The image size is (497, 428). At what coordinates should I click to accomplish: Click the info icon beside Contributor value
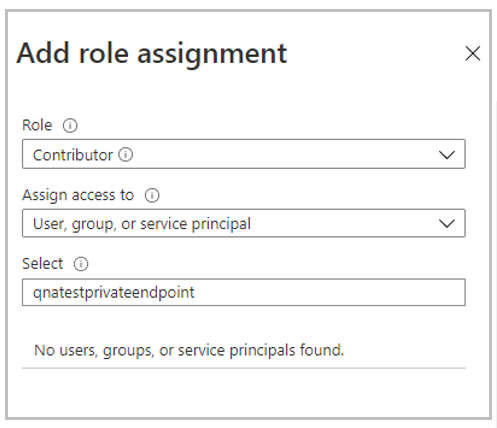tap(126, 155)
